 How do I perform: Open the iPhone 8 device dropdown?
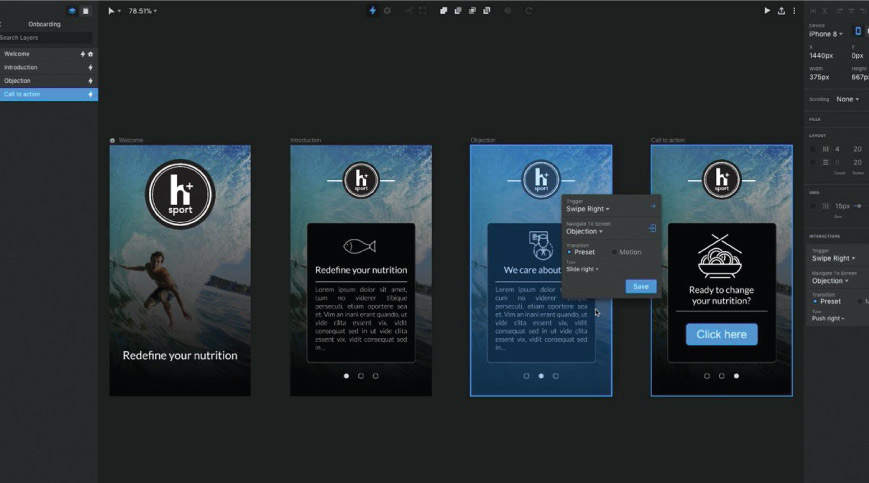(x=826, y=34)
